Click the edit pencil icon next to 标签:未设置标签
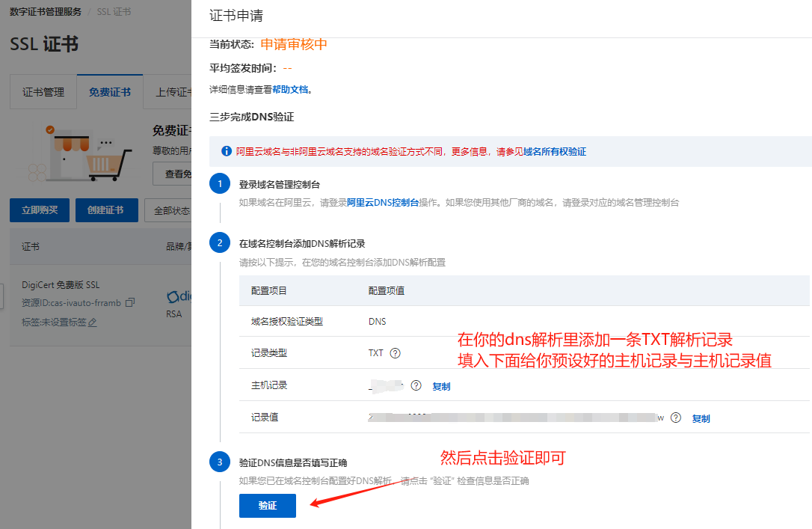Screen dimensions: 812x529 (x=93, y=322)
